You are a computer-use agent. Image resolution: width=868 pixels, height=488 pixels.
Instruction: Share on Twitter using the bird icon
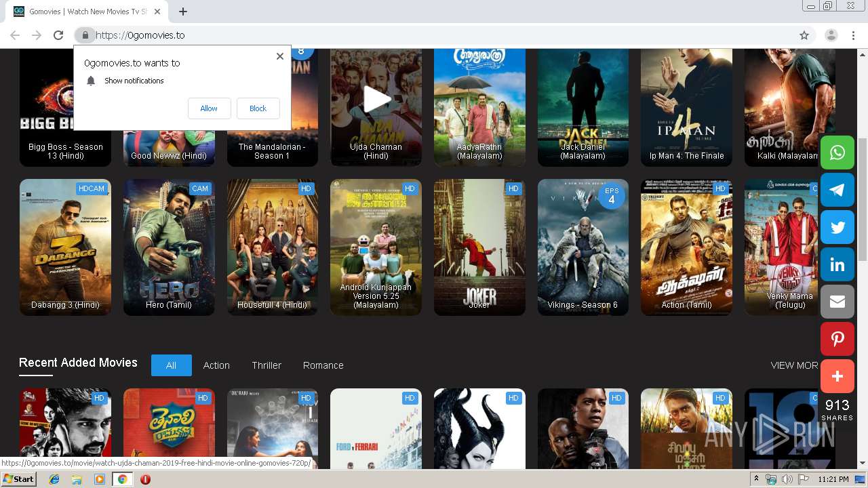pyautogui.click(x=837, y=227)
